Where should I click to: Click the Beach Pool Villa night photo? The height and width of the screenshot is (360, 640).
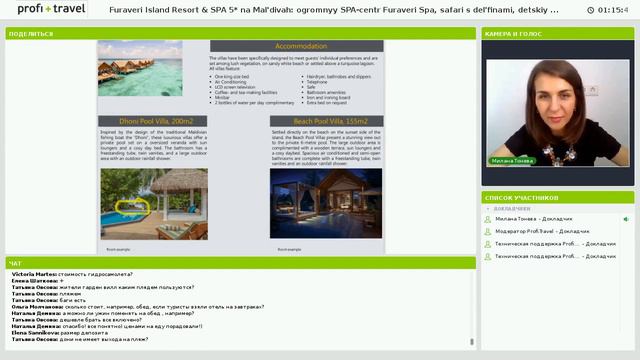tap(326, 203)
